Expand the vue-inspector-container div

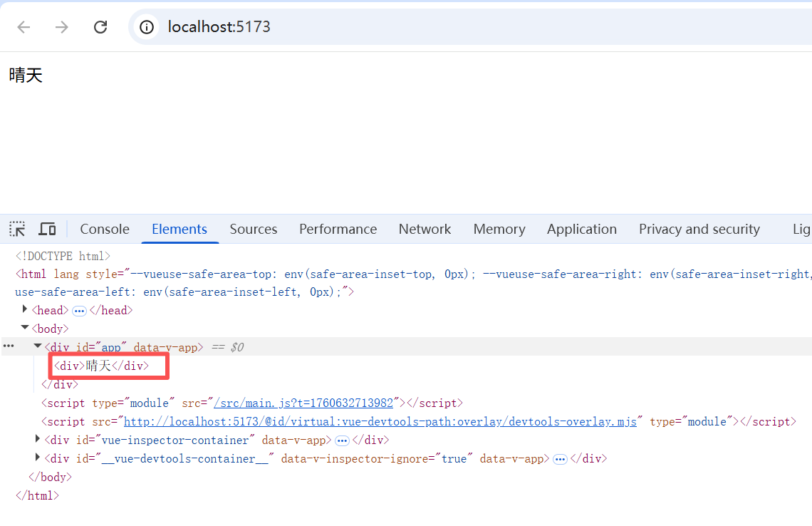coord(37,439)
